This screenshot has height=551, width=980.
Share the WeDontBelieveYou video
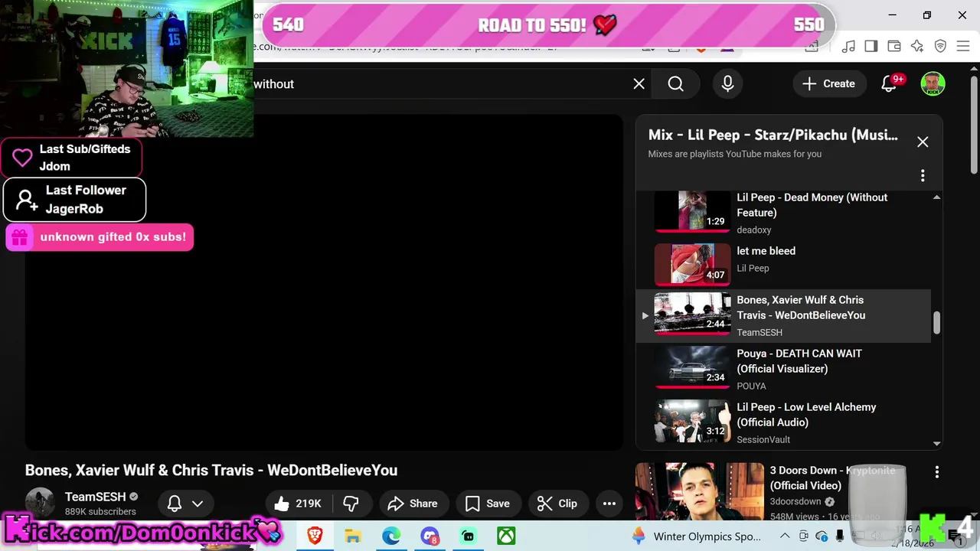413,504
